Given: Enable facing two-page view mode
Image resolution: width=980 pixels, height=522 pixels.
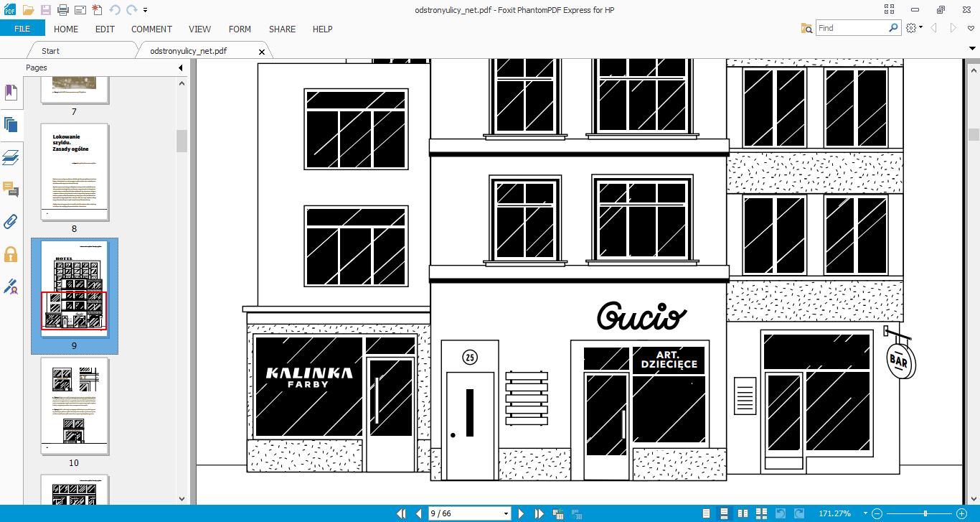Looking at the screenshot, I should click(743, 513).
